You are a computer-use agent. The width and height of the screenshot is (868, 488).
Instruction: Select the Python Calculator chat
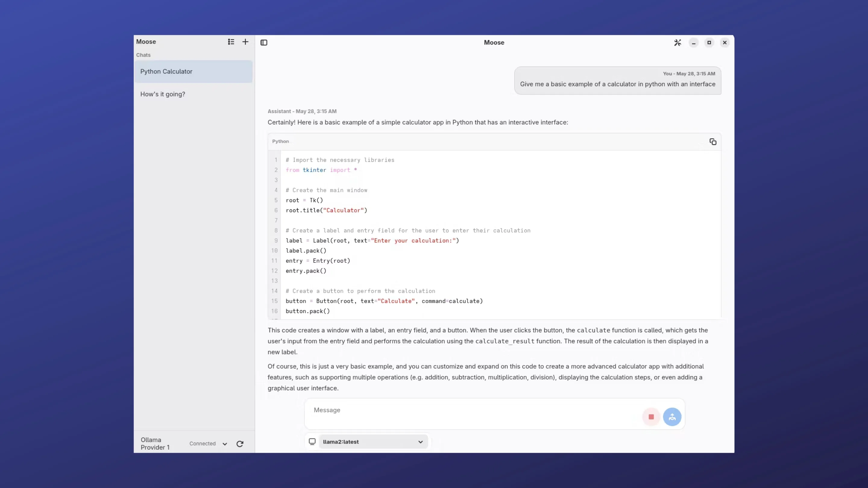[193, 71]
